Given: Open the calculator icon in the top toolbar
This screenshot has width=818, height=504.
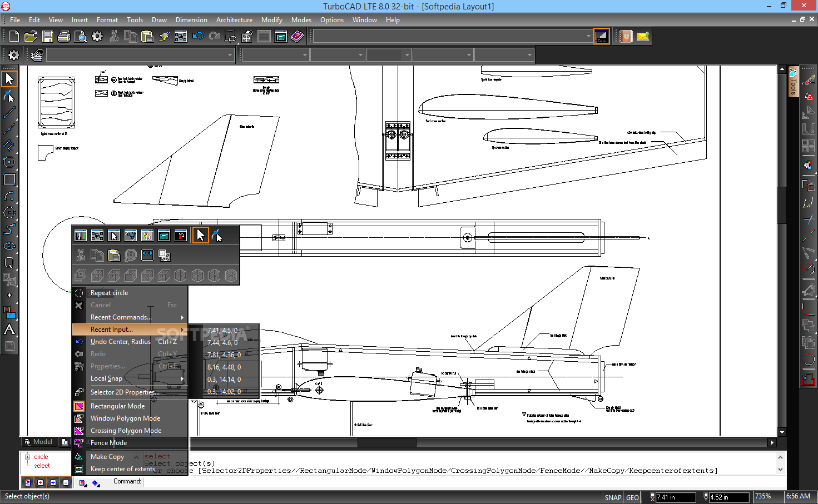Looking at the screenshot, I should coord(281,37).
